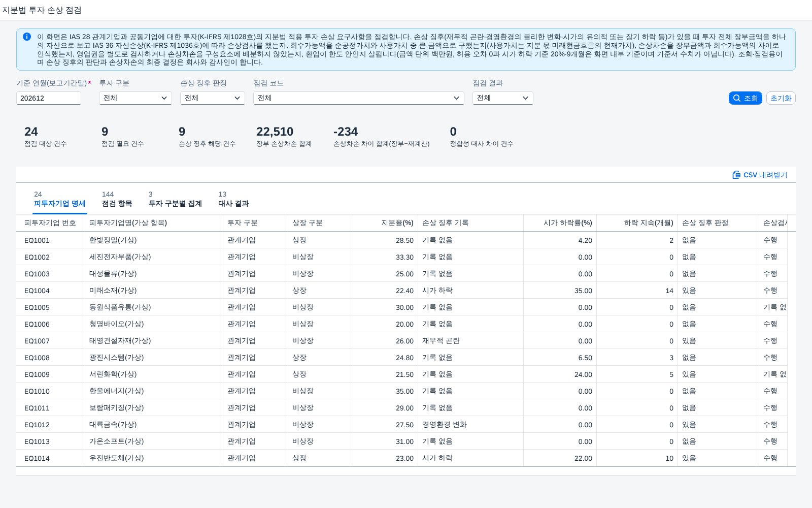Reset filters with the 초기화 button
The height and width of the screenshot is (508, 812).
[x=781, y=98]
